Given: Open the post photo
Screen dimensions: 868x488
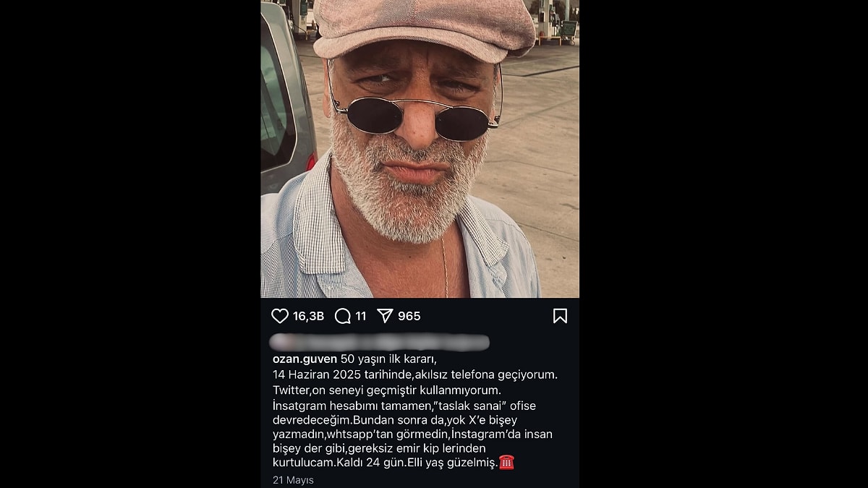Looking at the screenshot, I should tap(420, 149).
